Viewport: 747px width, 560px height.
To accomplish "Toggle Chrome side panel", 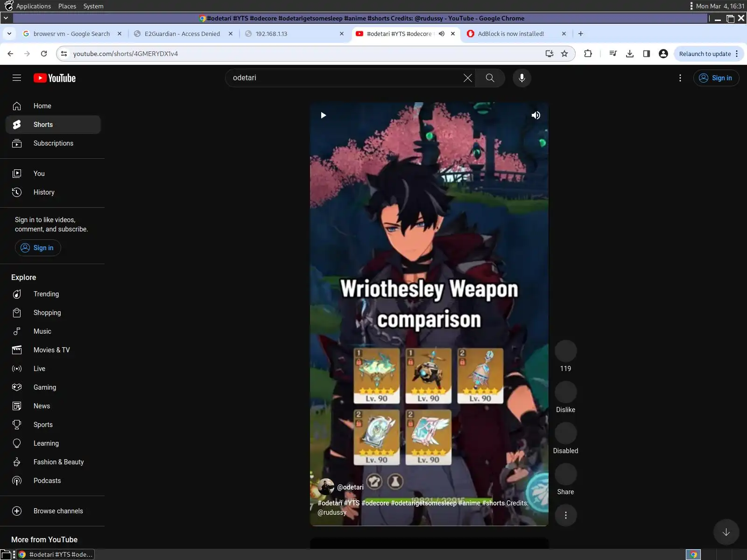I will [647, 54].
